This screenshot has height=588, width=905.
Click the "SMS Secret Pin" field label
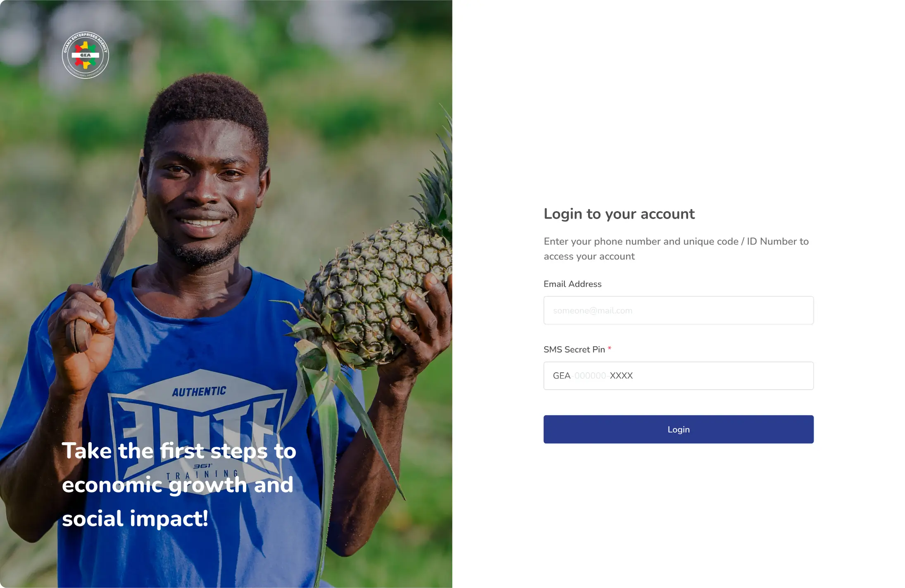(574, 350)
